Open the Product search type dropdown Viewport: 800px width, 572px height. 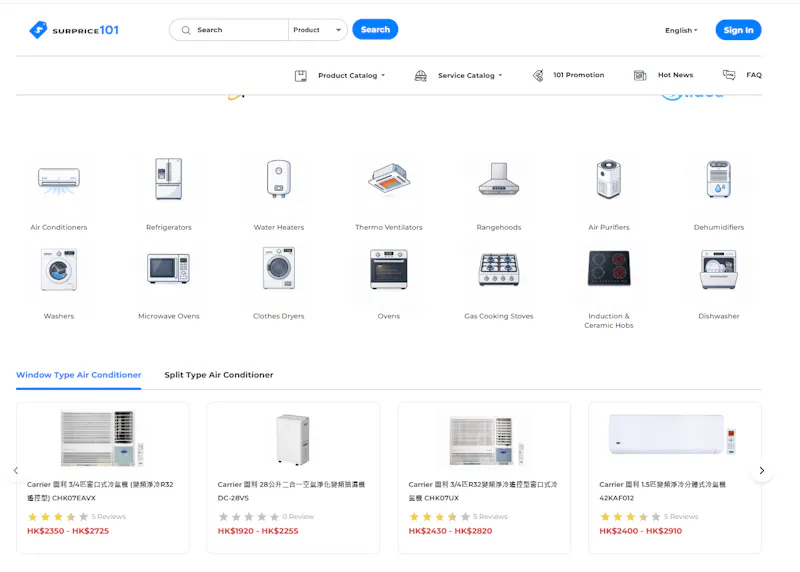tap(317, 30)
